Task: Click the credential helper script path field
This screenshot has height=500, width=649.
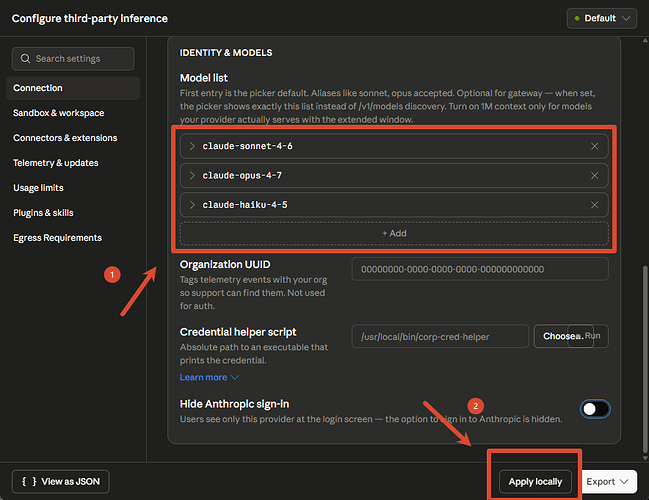Action: (x=440, y=337)
